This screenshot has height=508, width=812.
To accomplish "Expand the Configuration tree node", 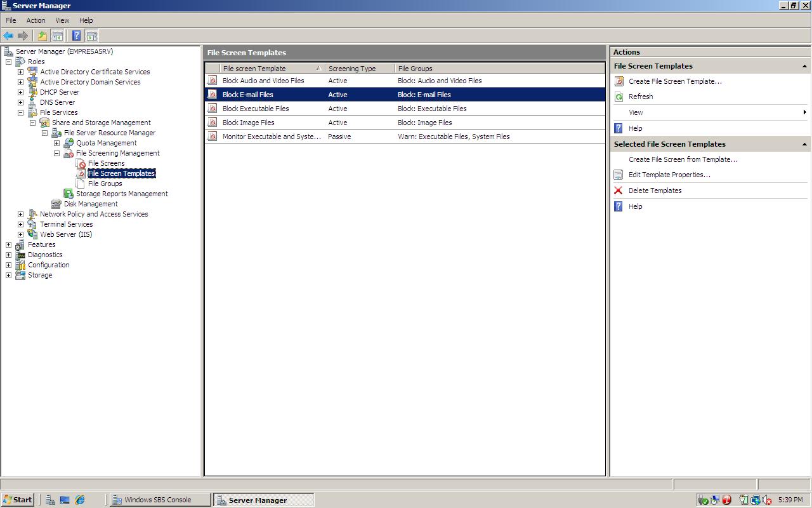I will coord(8,265).
